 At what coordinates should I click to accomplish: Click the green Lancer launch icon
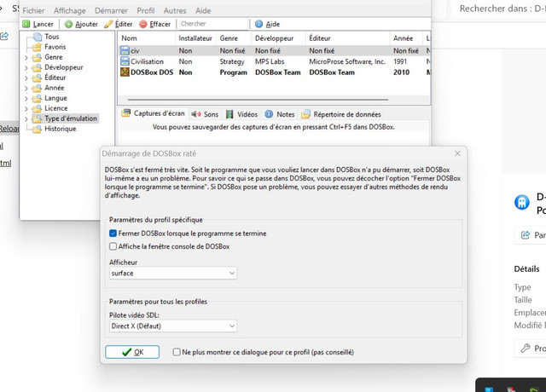(26, 24)
